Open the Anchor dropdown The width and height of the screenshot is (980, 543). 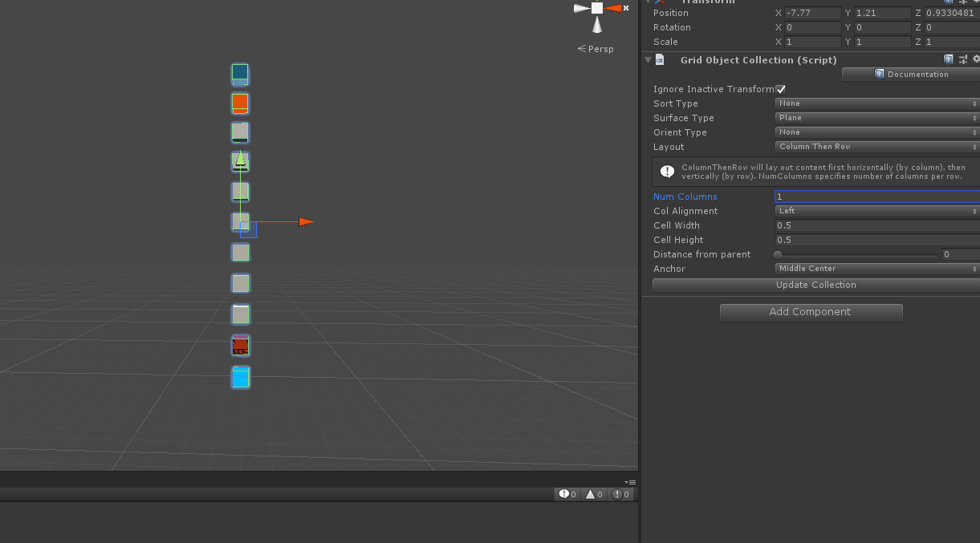point(877,269)
